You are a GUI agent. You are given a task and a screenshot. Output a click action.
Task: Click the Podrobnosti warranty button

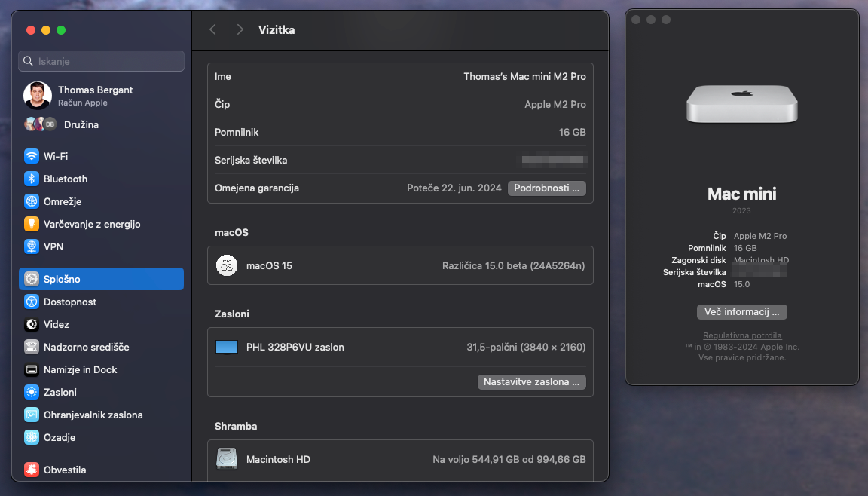[546, 188]
